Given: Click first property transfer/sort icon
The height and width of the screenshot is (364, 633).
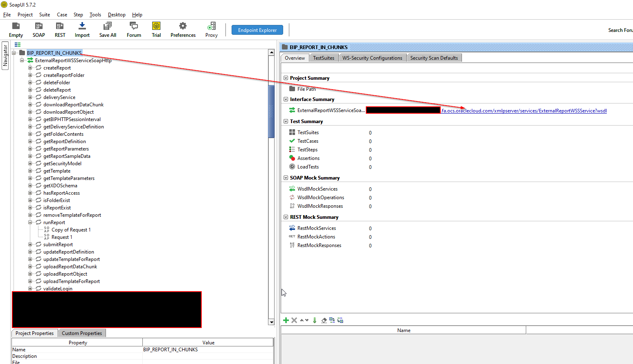Looking at the screenshot, I should 332,320.
